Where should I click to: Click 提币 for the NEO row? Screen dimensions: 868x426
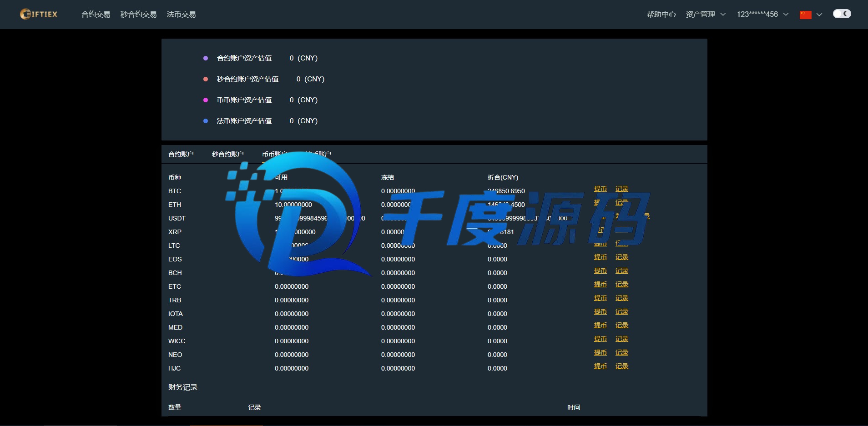point(600,352)
